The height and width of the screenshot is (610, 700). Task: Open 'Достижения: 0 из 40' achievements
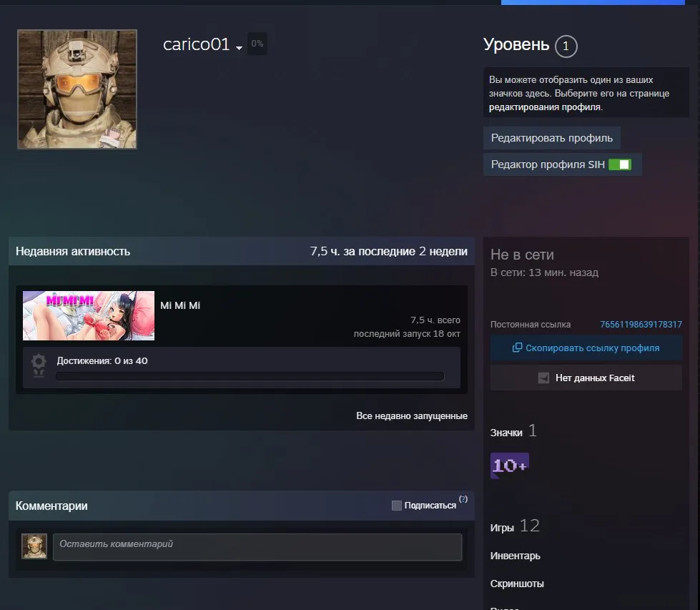pos(102,361)
